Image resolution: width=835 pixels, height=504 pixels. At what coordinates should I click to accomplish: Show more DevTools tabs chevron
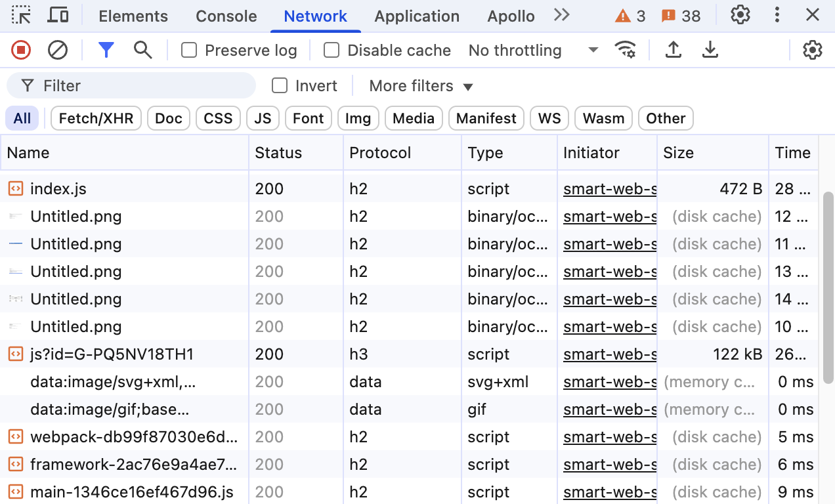click(x=561, y=15)
